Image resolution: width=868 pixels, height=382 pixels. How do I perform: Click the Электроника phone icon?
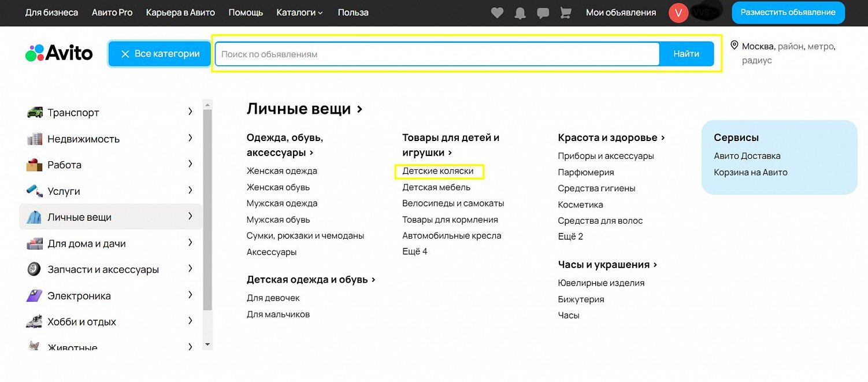coord(35,295)
